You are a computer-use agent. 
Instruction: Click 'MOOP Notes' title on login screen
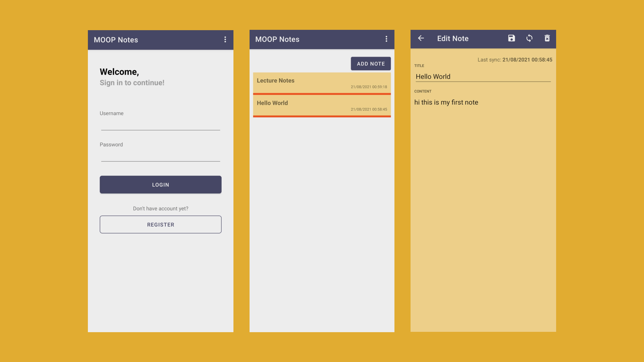coord(116,40)
